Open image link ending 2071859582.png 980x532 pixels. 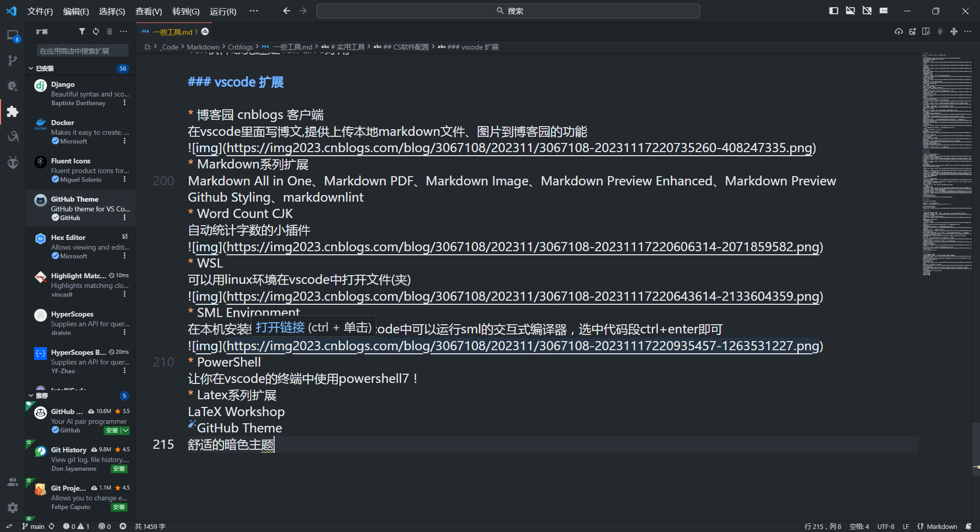coord(523,247)
